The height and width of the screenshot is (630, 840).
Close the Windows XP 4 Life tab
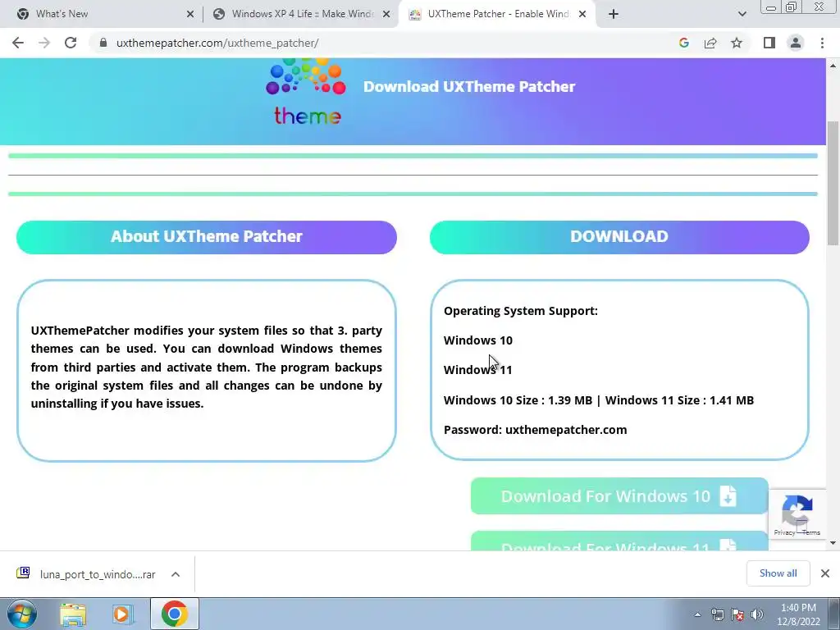click(x=386, y=14)
